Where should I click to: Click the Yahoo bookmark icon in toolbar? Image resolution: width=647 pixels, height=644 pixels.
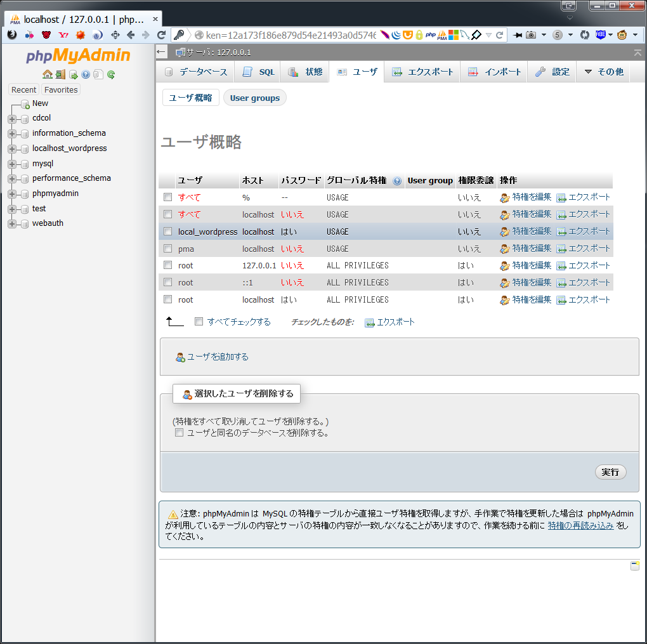coord(63,35)
